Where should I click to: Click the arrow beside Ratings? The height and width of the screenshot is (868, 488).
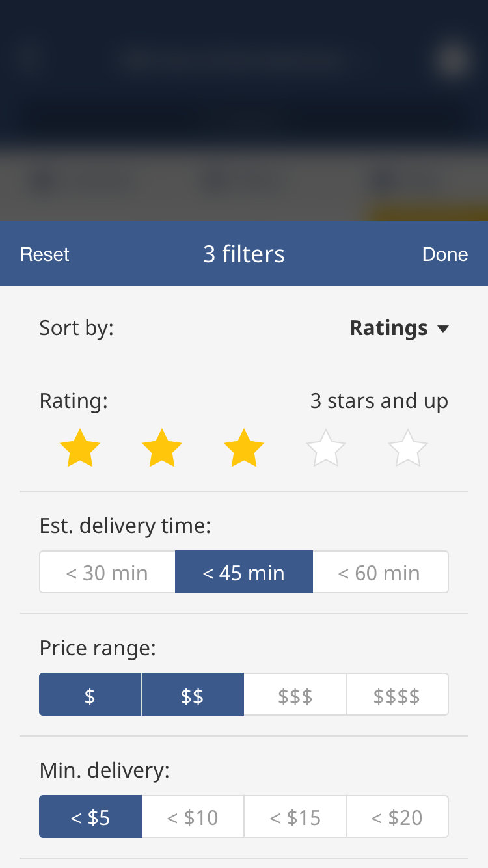(x=443, y=329)
